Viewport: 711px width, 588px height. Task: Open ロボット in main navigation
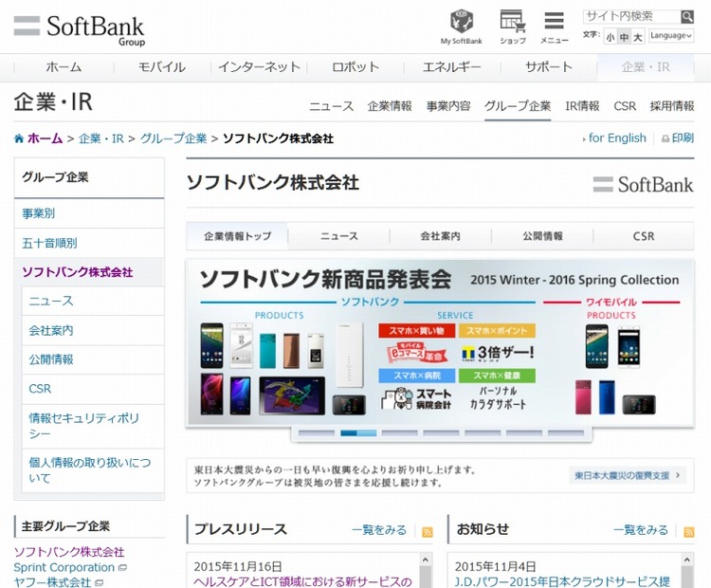pyautogui.click(x=355, y=67)
